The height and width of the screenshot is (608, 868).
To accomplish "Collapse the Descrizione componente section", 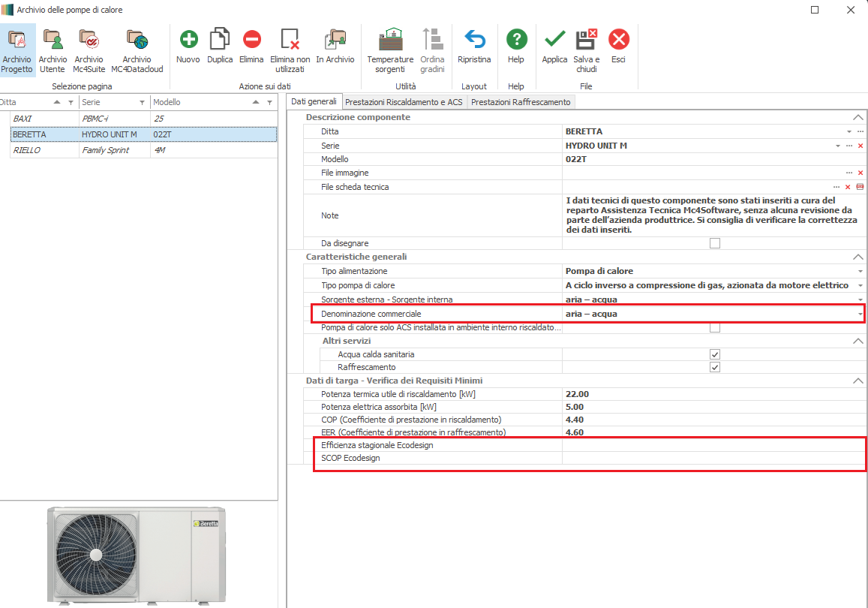I will click(x=858, y=118).
